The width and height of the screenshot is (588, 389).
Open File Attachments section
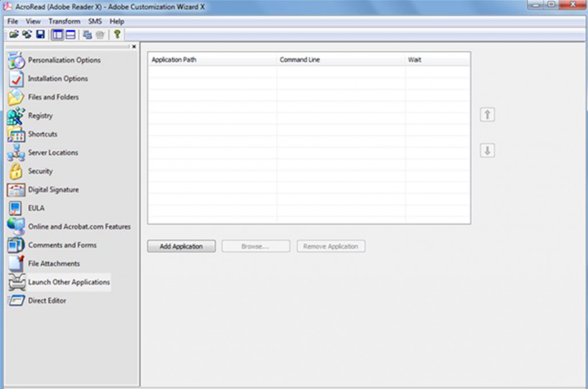coord(44,263)
